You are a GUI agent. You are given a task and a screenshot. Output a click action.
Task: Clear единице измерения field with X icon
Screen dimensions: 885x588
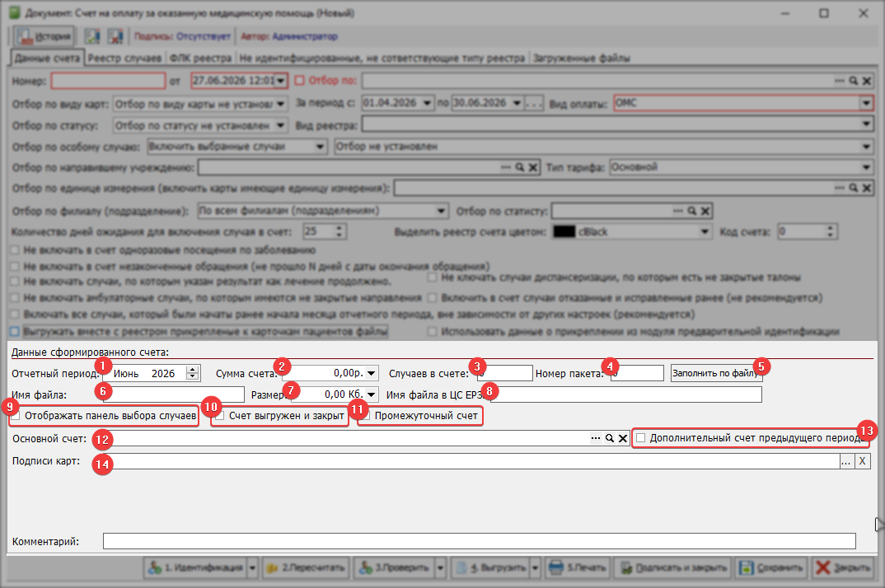click(867, 188)
